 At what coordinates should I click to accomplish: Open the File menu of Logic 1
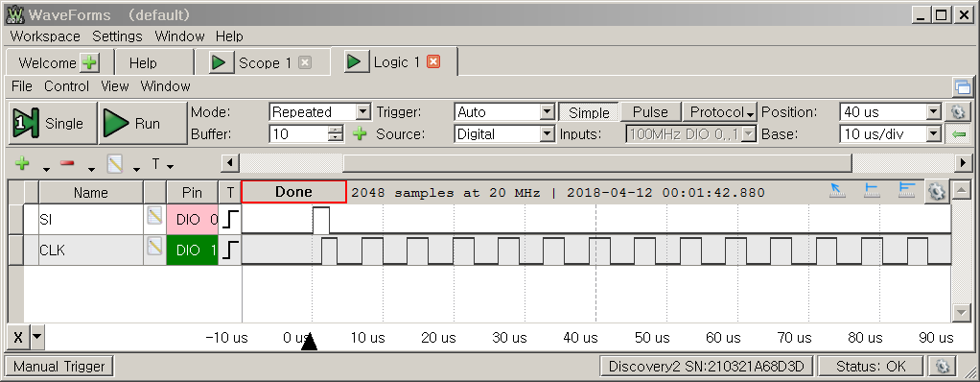tap(22, 86)
